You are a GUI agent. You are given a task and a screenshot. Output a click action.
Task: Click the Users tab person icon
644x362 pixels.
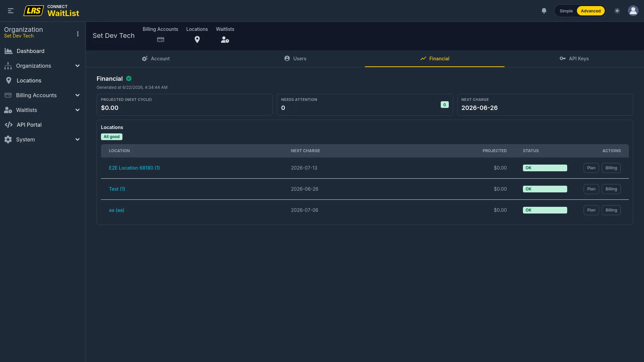point(287,58)
